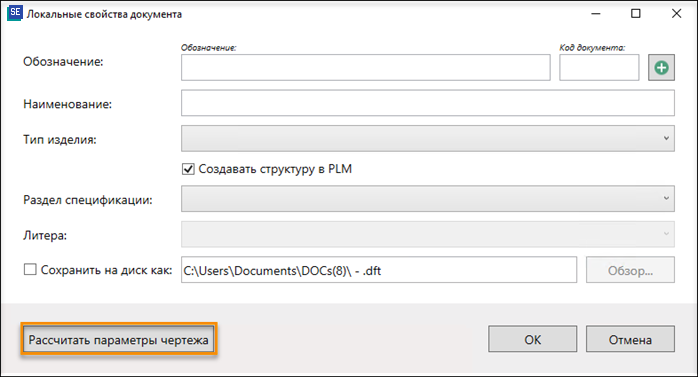The height and width of the screenshot is (377, 698).
Task: Click the Рассчитать параметры чертежа button
Action: point(118,340)
